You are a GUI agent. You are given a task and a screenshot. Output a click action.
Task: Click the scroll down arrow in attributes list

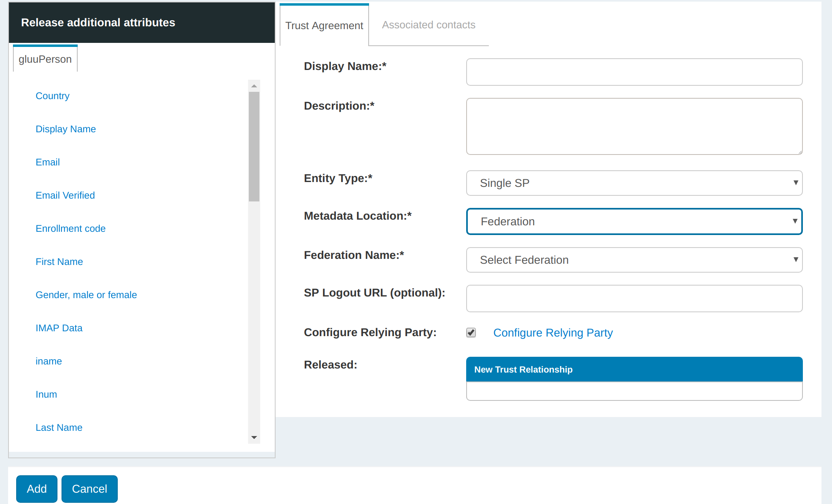[x=254, y=437]
